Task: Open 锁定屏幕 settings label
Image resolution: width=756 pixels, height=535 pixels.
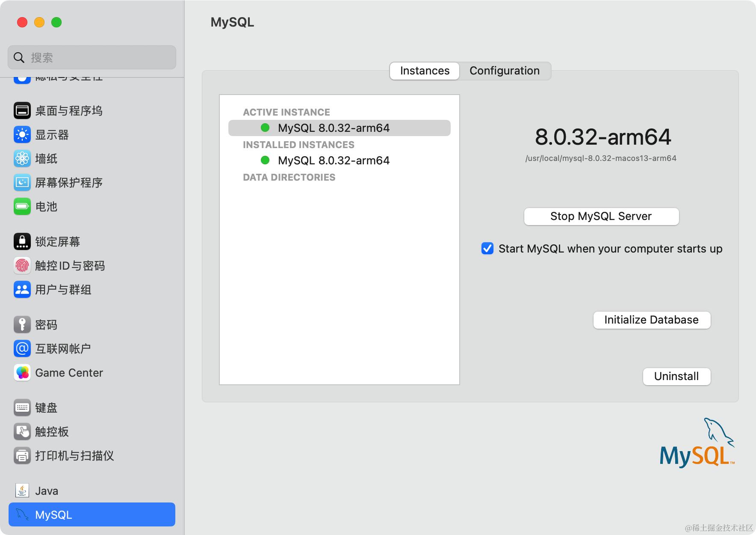Action: tap(58, 242)
